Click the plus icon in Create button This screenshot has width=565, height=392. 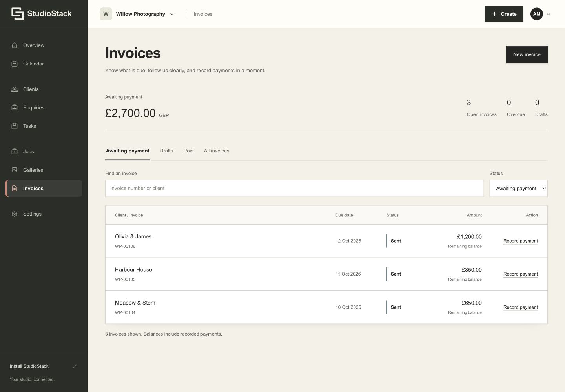pos(494,14)
